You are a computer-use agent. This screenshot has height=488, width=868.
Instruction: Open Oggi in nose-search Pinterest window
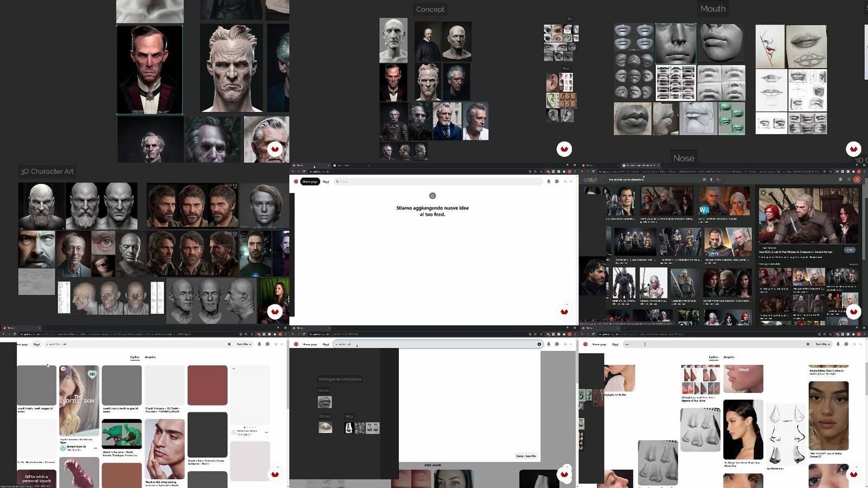pos(615,344)
